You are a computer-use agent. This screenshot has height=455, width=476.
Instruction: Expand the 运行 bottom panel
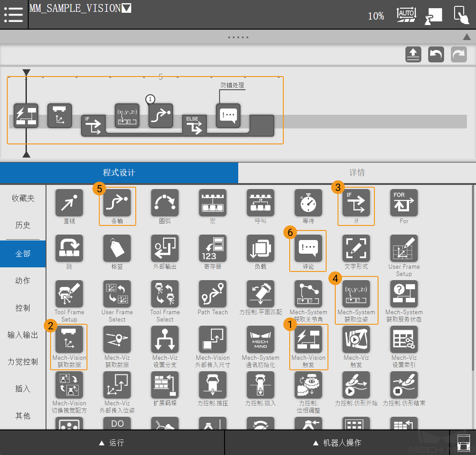pos(112,443)
